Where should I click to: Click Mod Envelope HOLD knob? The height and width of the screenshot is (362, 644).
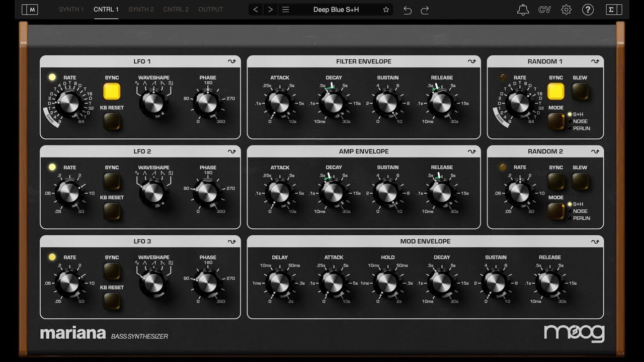point(387,283)
